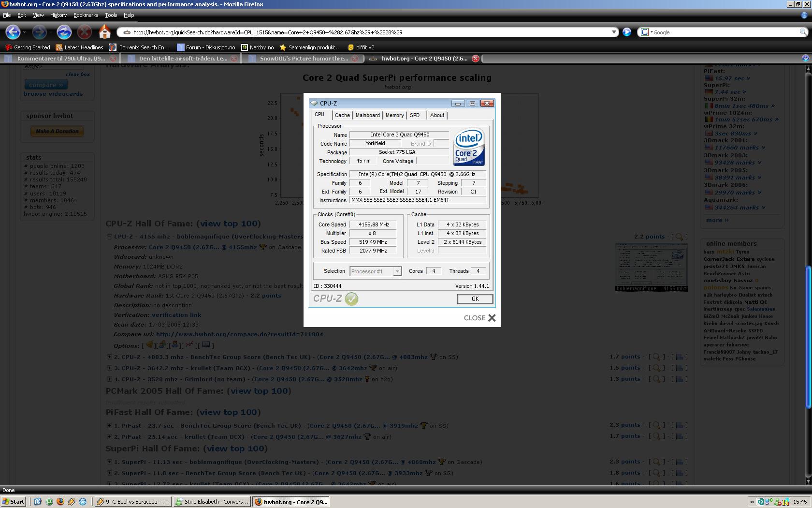Image resolution: width=812 pixels, height=508 pixels.
Task: Click the page vertical scrollbar thumb
Action: [x=807, y=337]
